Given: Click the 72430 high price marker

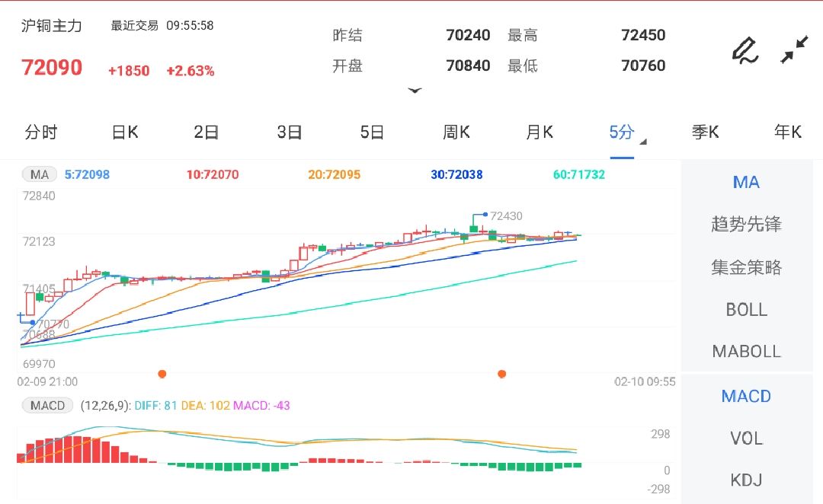Looking at the screenshot, I should 506,216.
